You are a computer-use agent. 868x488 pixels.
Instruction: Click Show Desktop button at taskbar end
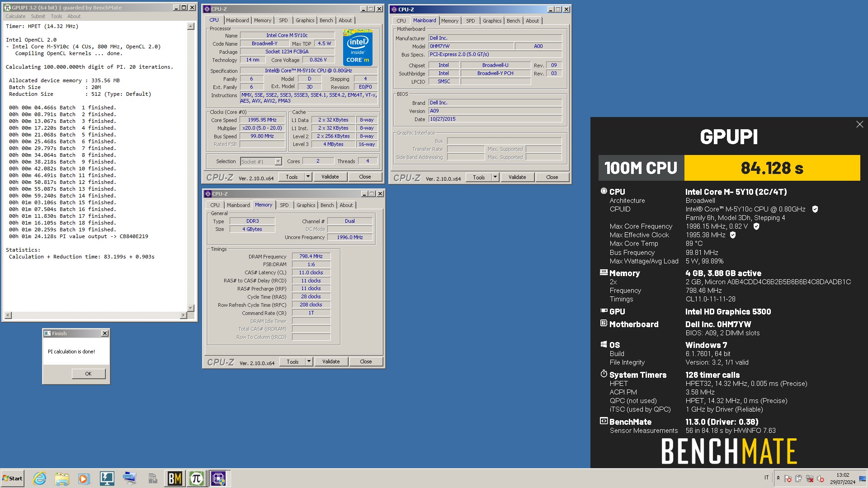click(863, 478)
